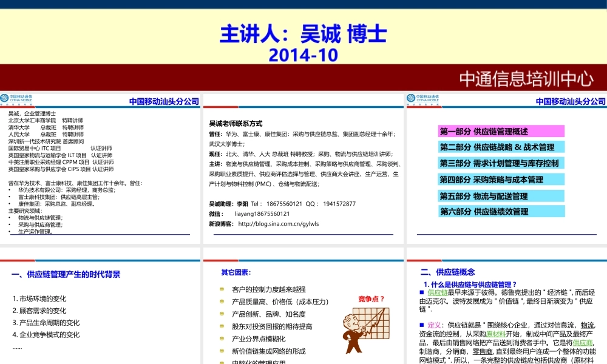This screenshot has height=364, width=607.
Task: Click the green underlined 供应链 link
Action: point(438,292)
